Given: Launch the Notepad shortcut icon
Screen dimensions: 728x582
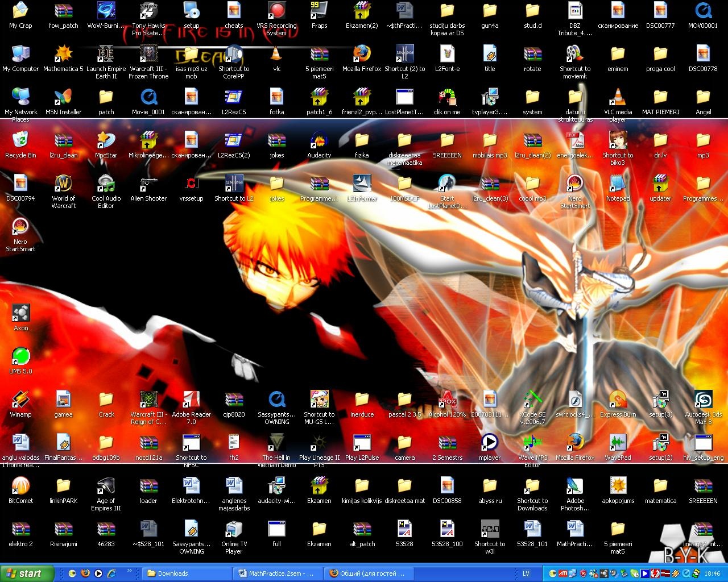Looking at the screenshot, I should 618,184.
